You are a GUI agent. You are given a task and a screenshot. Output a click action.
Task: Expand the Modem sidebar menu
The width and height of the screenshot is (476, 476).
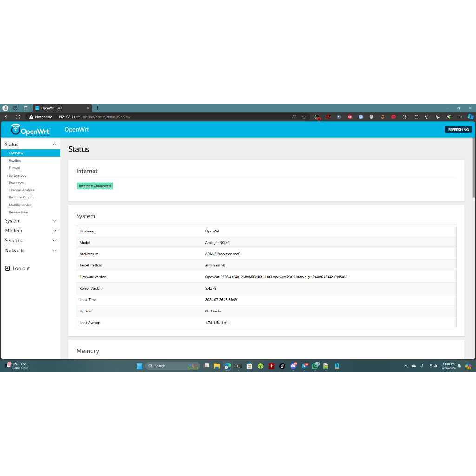pos(30,231)
